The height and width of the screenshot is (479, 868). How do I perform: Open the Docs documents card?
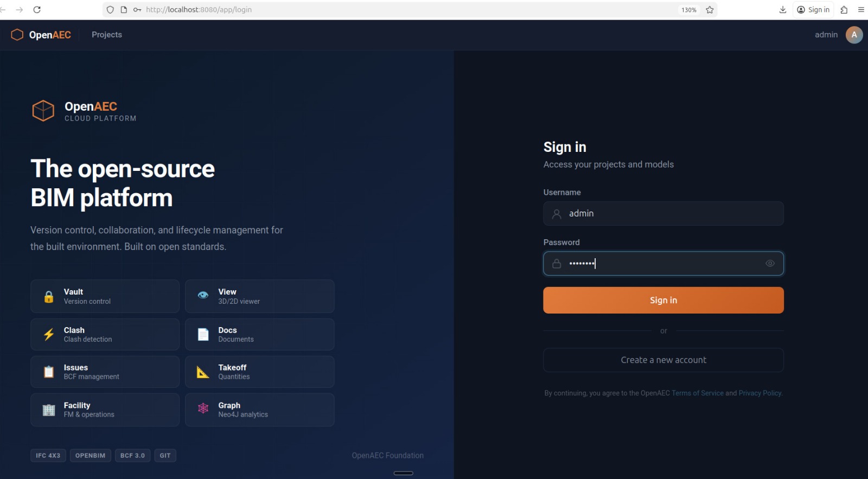coord(260,334)
